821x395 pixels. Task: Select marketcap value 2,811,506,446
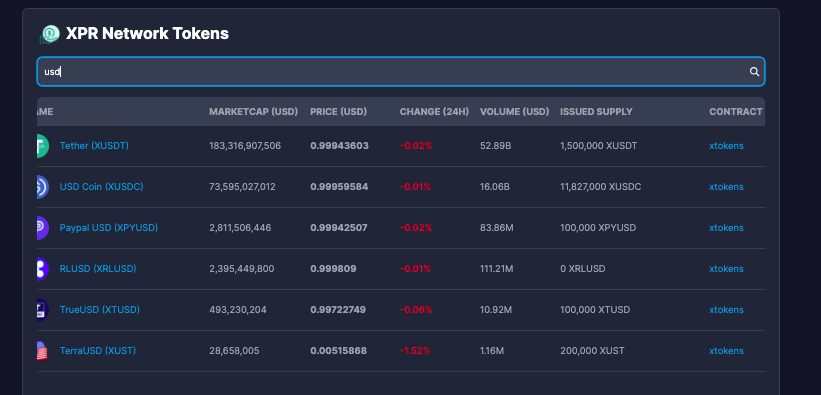(240, 228)
